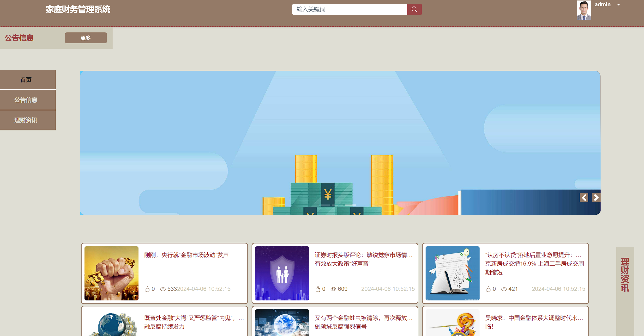This screenshot has height=336, width=644.
Task: Click the keyword search input field
Action: coord(349,9)
